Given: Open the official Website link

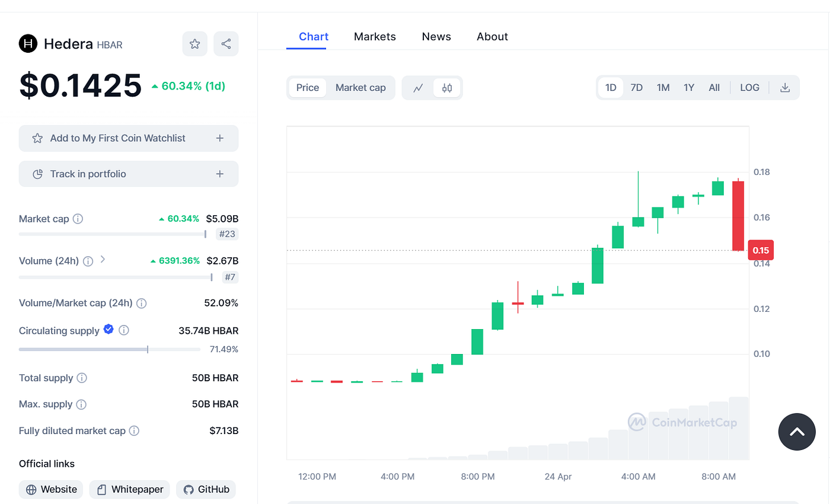Looking at the screenshot, I should pos(51,490).
